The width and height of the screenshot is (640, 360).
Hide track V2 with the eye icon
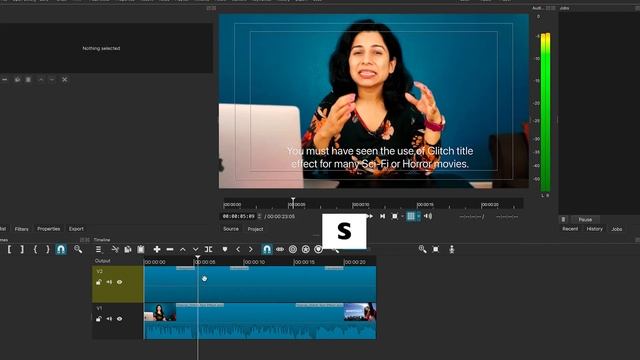[x=120, y=282]
